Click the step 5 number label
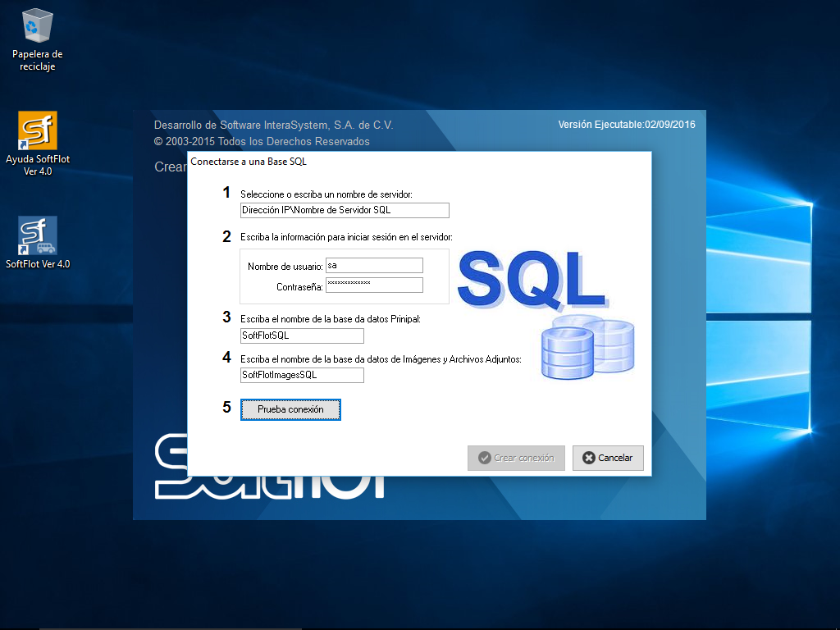This screenshot has height=630, width=840. [227, 407]
